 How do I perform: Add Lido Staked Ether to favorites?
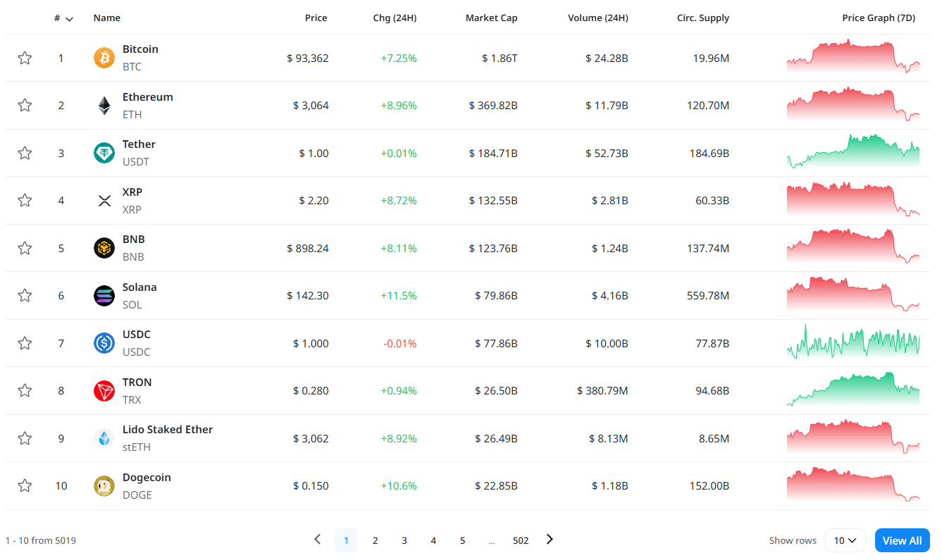25,438
